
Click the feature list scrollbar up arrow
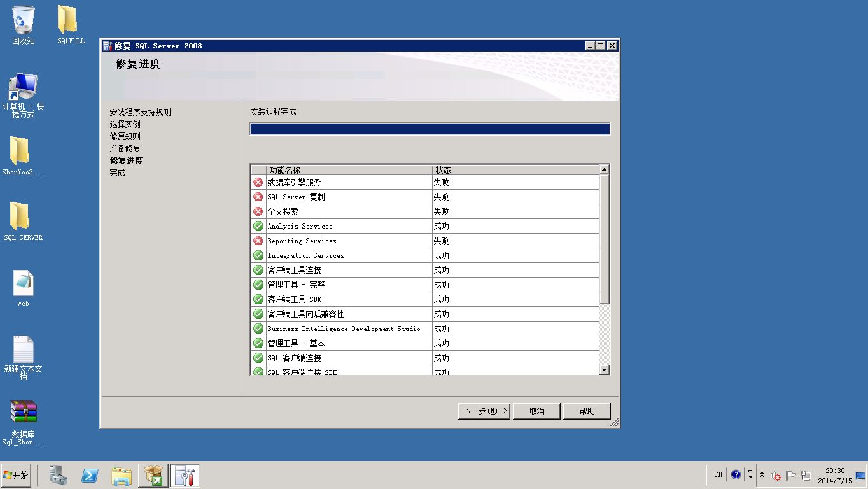coord(605,169)
